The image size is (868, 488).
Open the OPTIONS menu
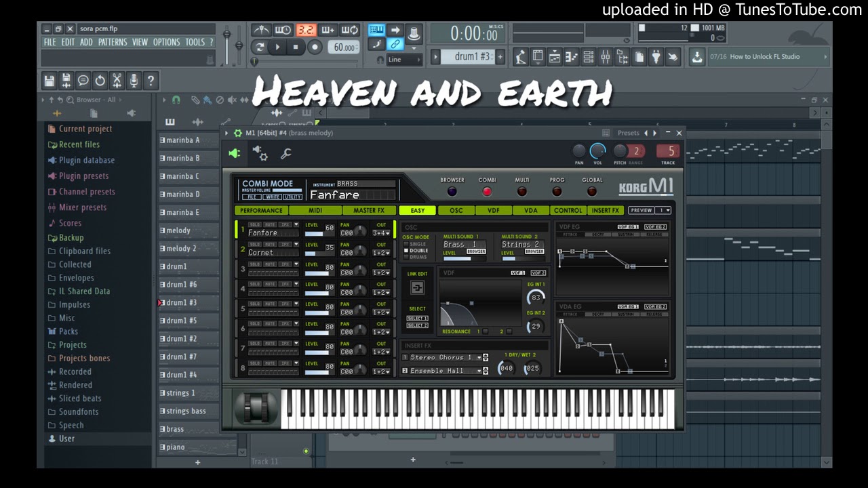point(166,42)
